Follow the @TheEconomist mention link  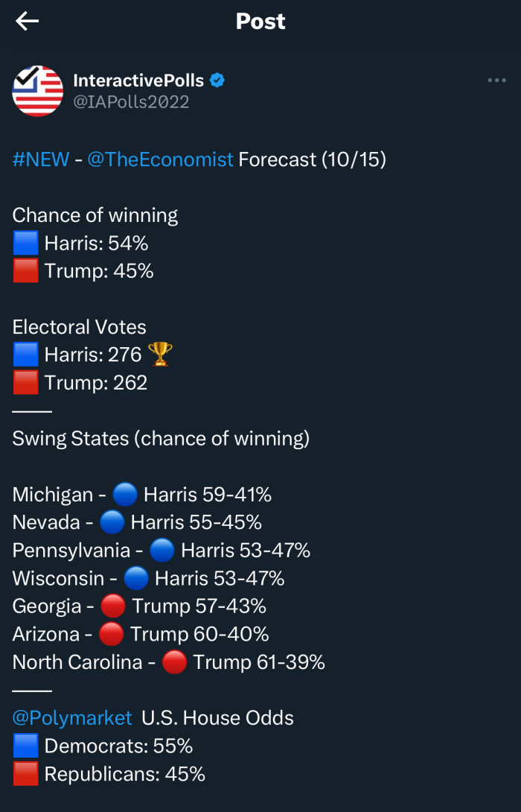pyautogui.click(x=160, y=159)
